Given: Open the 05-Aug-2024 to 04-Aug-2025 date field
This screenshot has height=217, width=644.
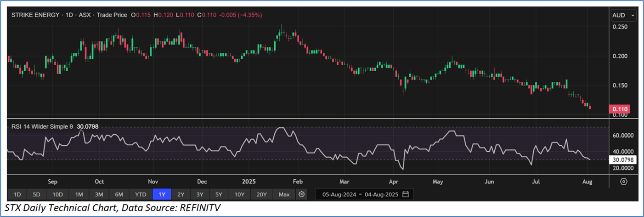Looking at the screenshot, I should [359, 194].
